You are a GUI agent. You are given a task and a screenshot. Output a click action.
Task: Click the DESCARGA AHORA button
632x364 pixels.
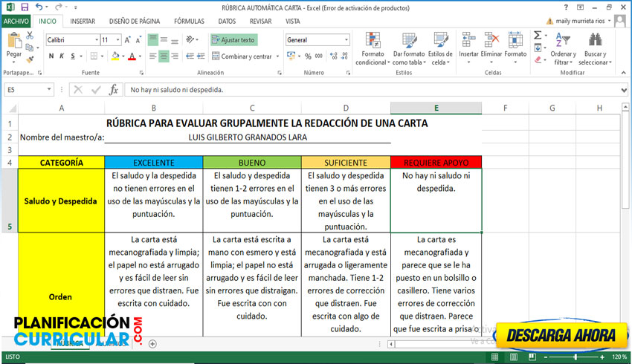[561, 335]
